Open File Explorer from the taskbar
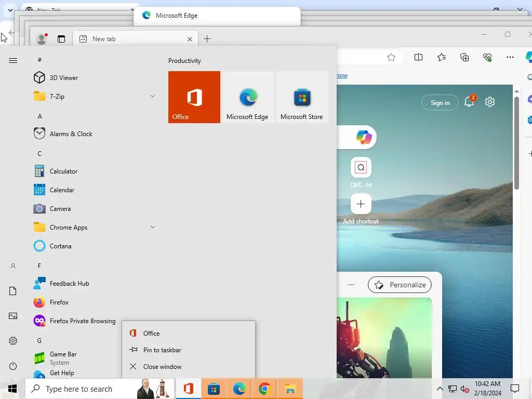Viewport: 532px width, 399px height. pyautogui.click(x=290, y=389)
